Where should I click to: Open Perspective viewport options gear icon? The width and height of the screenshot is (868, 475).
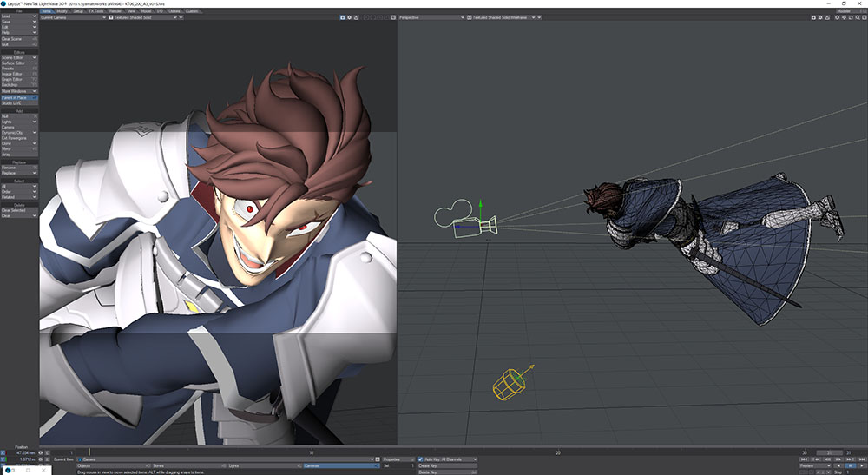coord(820,17)
